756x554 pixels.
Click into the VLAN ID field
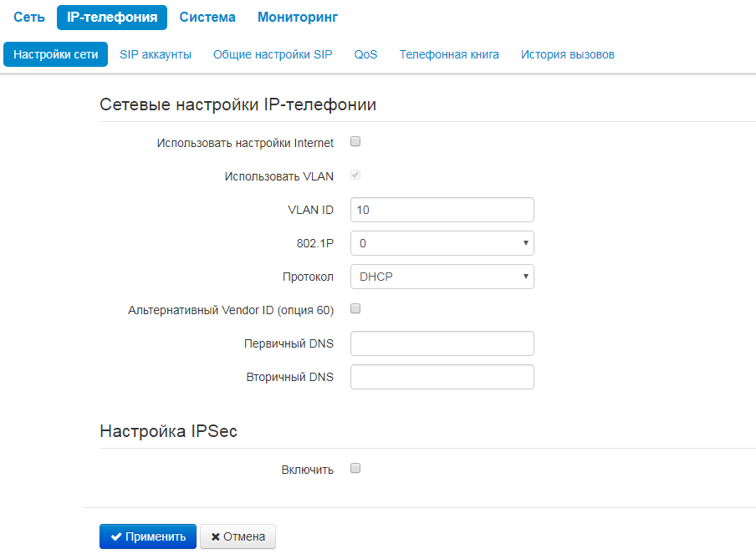[442, 210]
